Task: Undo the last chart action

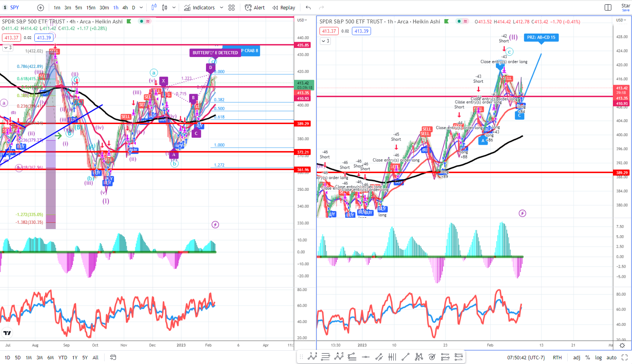Action: [x=308, y=7]
